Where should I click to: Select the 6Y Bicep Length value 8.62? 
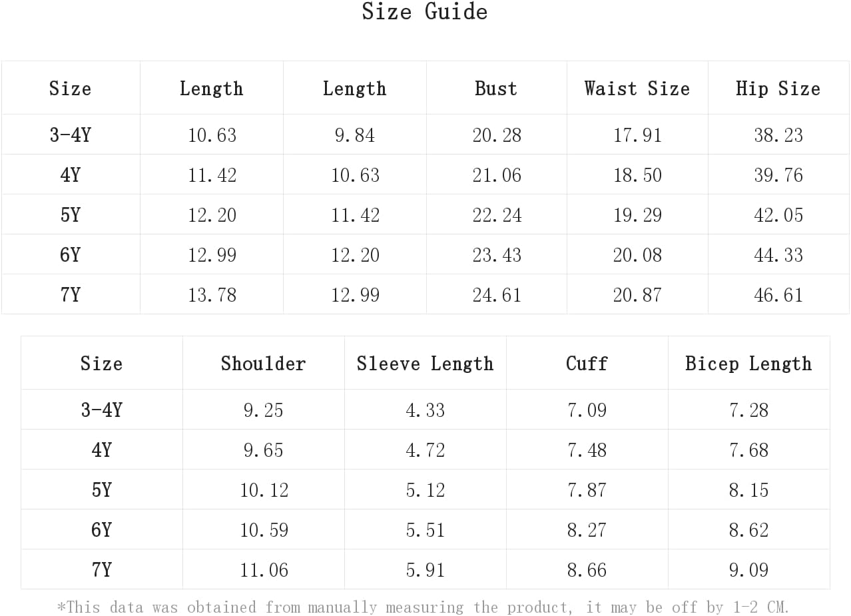[x=748, y=530]
